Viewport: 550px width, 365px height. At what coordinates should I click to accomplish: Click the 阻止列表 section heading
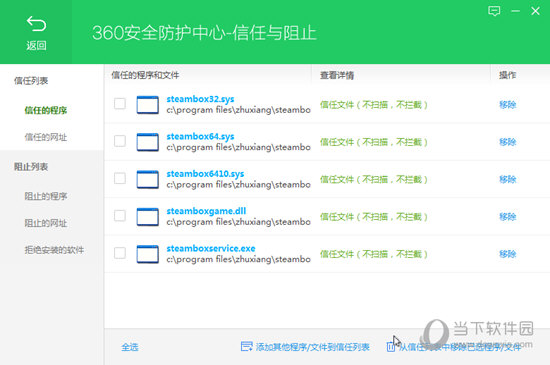31,167
